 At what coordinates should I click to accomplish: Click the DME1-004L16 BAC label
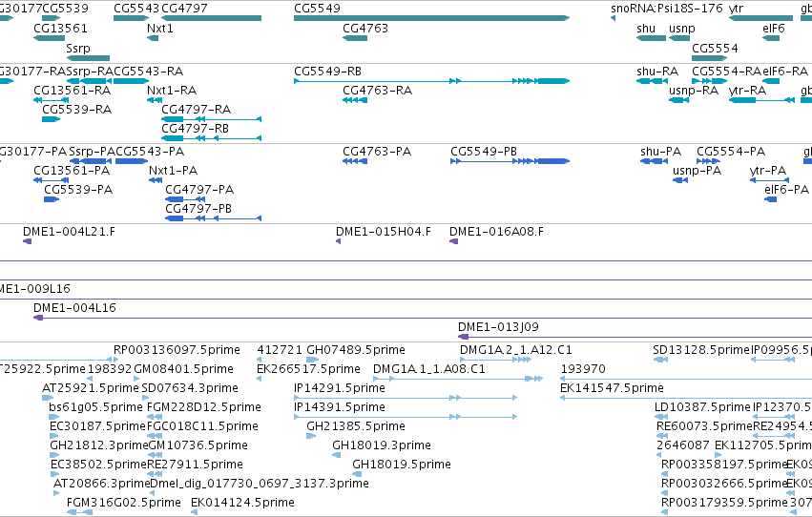pyautogui.click(x=74, y=307)
